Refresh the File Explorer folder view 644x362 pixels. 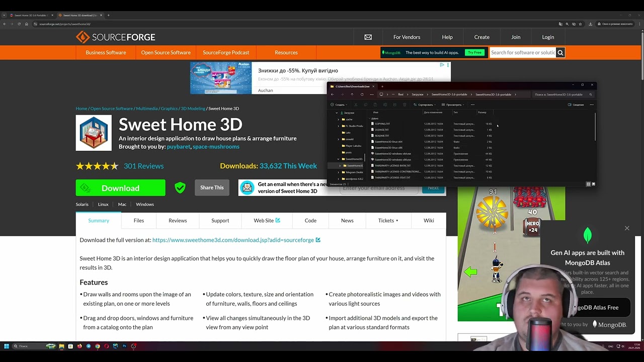362,95
